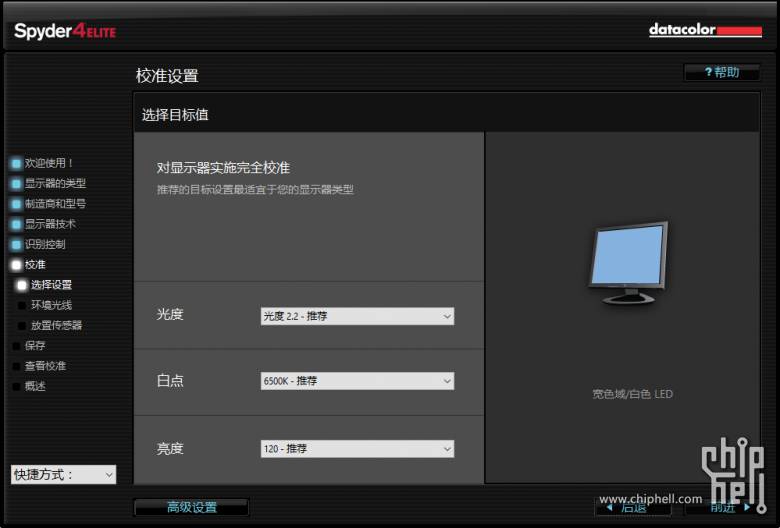Click blue indicator beside 显示器的类型
This screenshot has width=780, height=528.
coord(16,184)
